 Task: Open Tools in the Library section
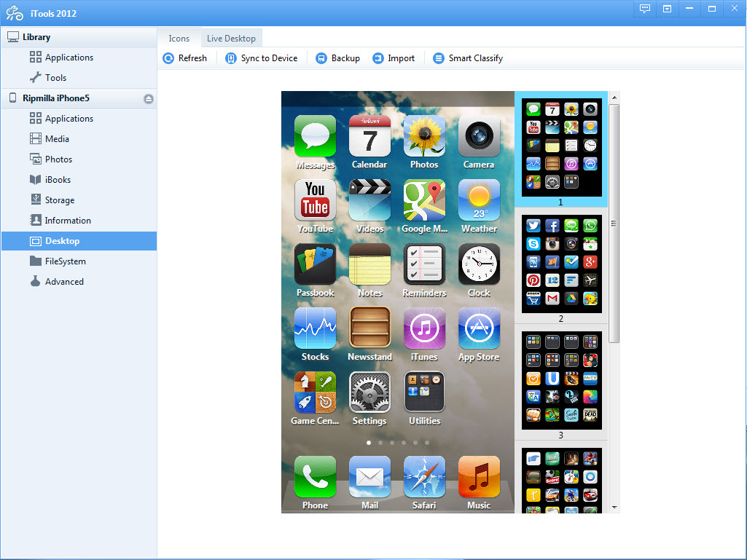[79, 78]
